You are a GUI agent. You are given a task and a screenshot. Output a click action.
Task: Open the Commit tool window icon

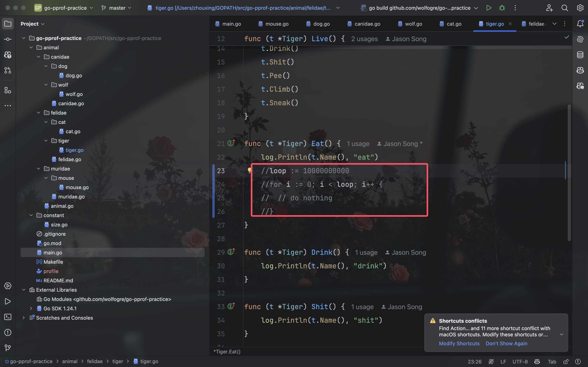[8, 39]
